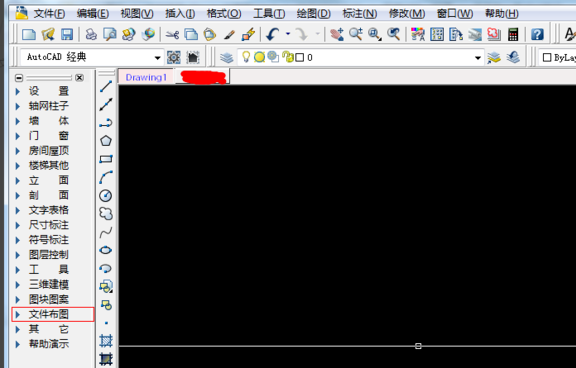This screenshot has height=368, width=576.
Task: Click the Zoom Previous icon
Action: pos(393,34)
